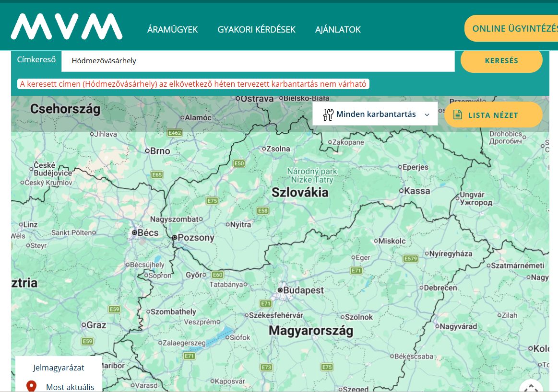Click the Kassa city label
Image resolution: width=558 pixels, height=392 pixels.
pos(417,191)
